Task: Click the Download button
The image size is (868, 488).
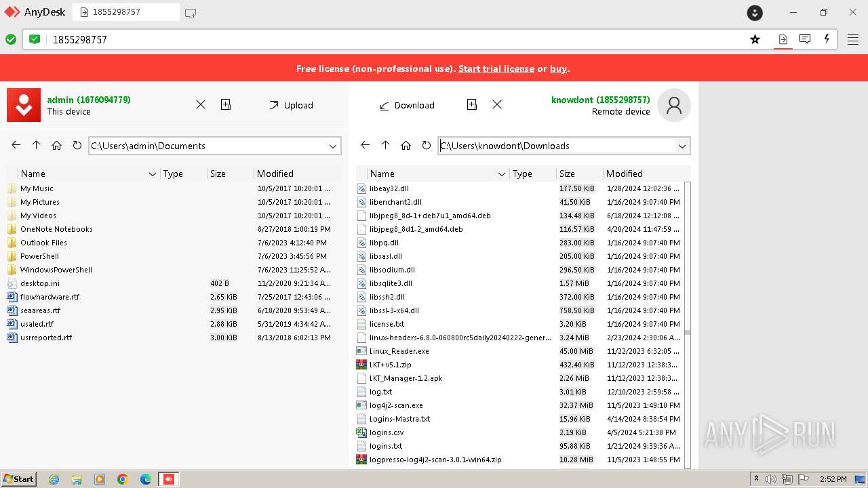Action: (407, 105)
